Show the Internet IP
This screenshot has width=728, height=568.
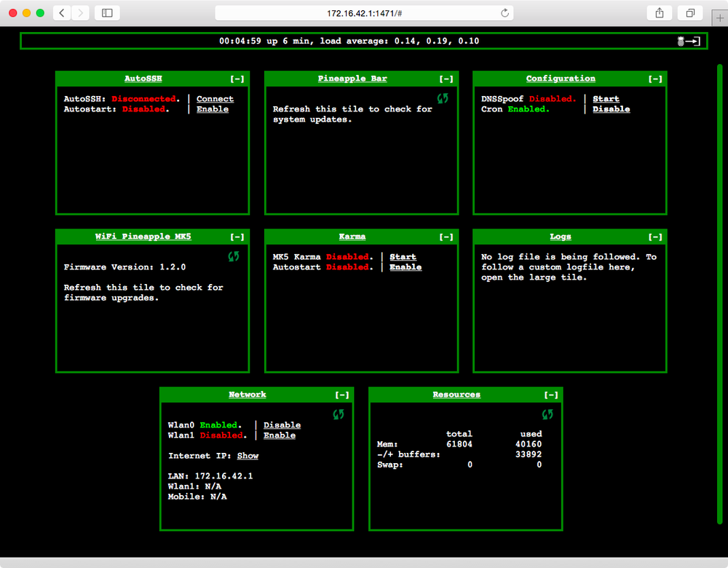coord(248,456)
